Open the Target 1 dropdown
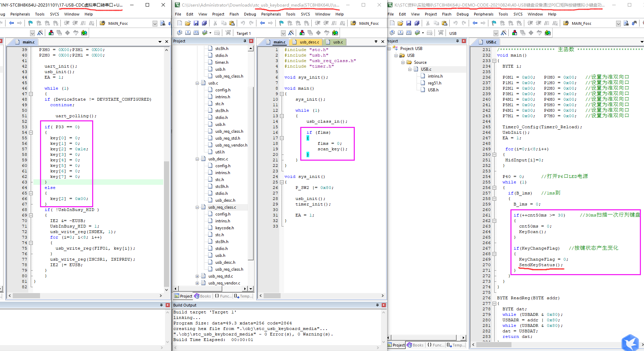Screen dimensions: 644x351 coord(283,33)
